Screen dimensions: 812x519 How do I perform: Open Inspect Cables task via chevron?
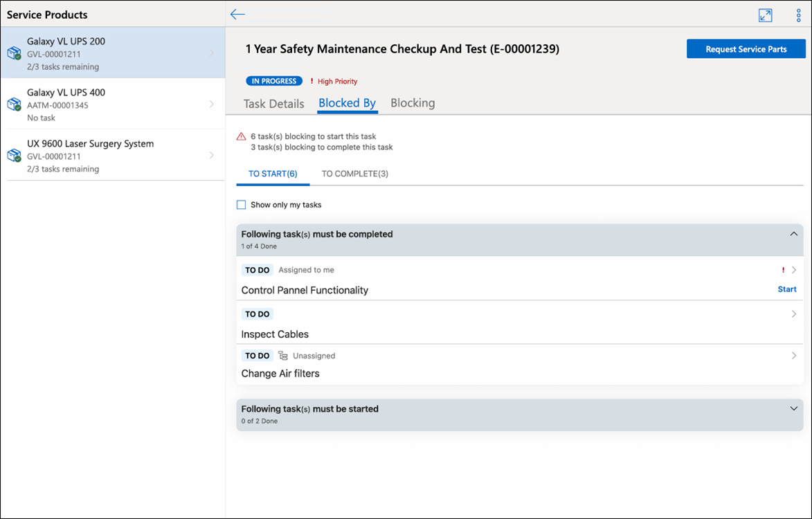(x=794, y=314)
